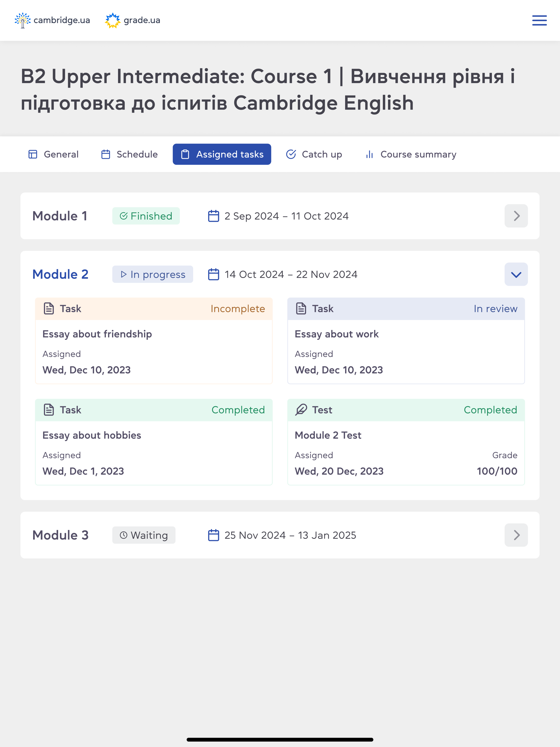Viewport: 560px width, 747px height.
Task: Select the Assigned tasks tab
Action: pos(222,154)
